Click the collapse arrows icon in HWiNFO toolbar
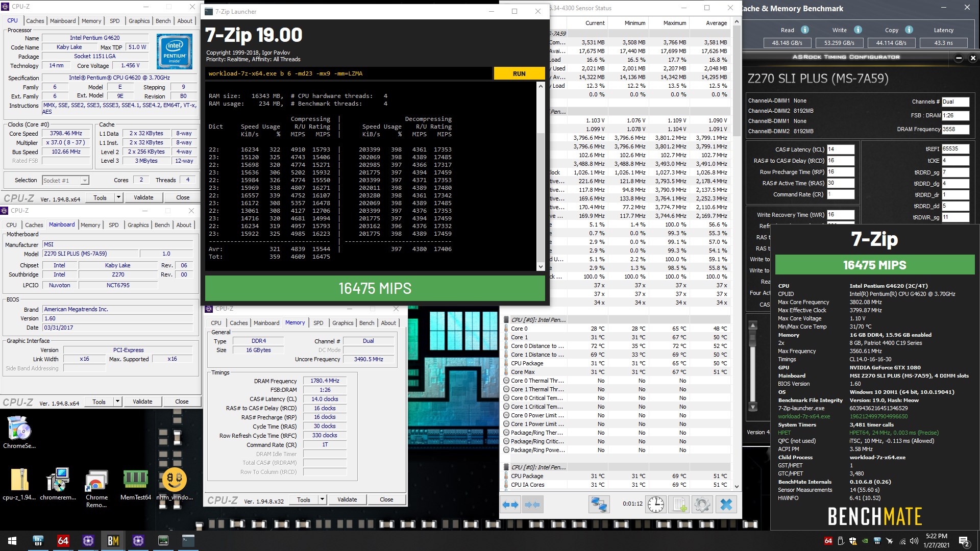980x551 pixels. pyautogui.click(x=532, y=505)
